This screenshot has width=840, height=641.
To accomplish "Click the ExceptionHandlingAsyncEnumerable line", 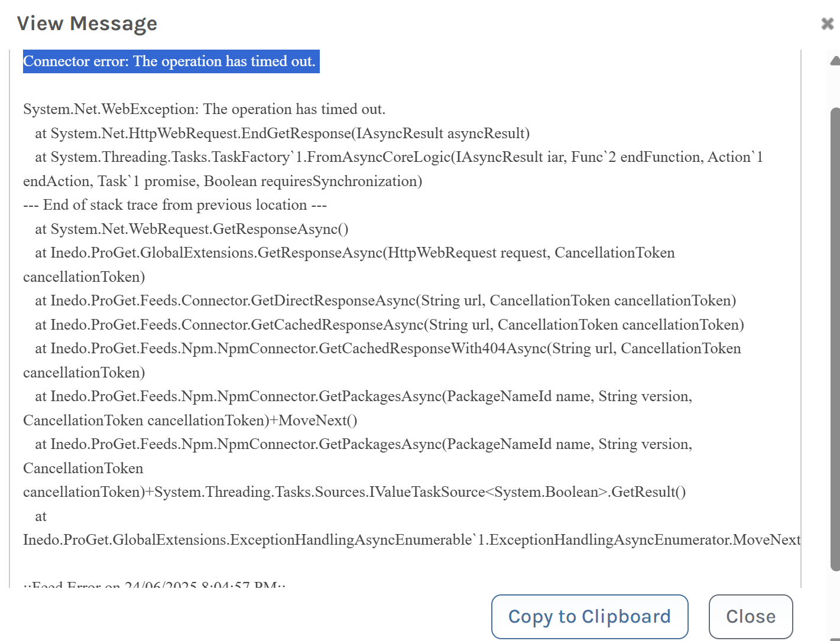I will [x=411, y=540].
